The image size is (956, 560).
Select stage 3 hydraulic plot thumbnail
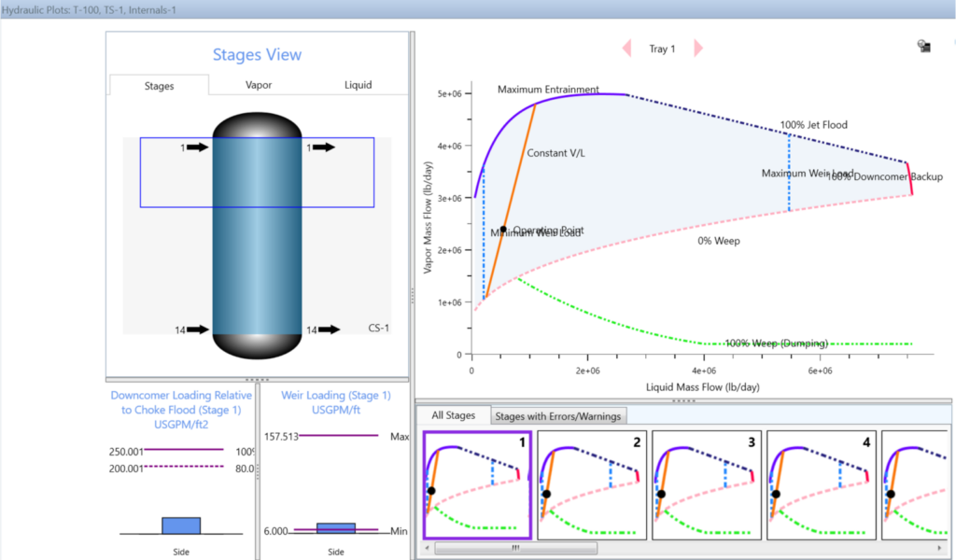[708, 484]
